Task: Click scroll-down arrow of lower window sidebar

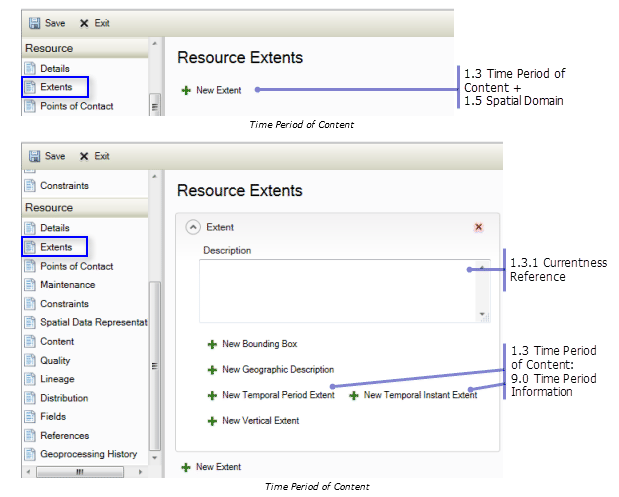Action: tap(155, 458)
